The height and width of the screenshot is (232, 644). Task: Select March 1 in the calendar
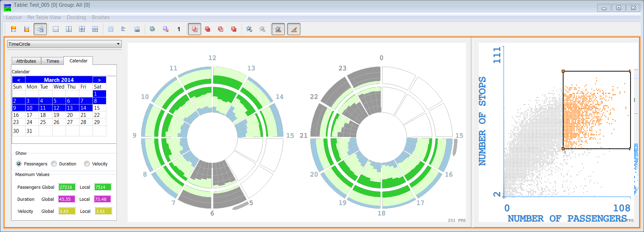point(99,94)
